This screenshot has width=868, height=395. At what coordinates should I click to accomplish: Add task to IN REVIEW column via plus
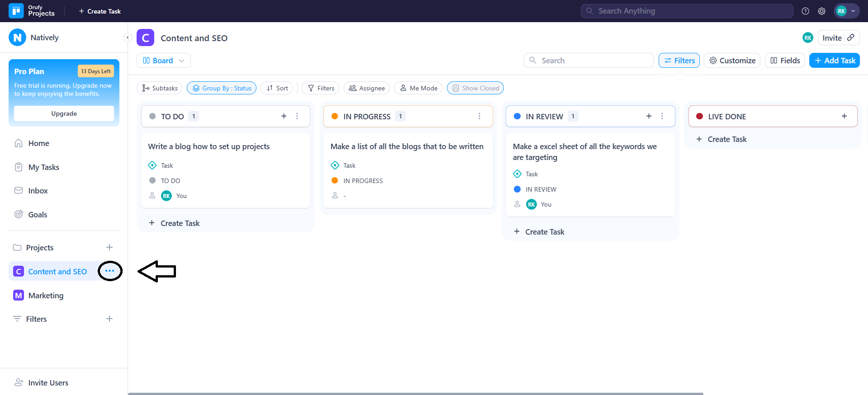pos(649,116)
